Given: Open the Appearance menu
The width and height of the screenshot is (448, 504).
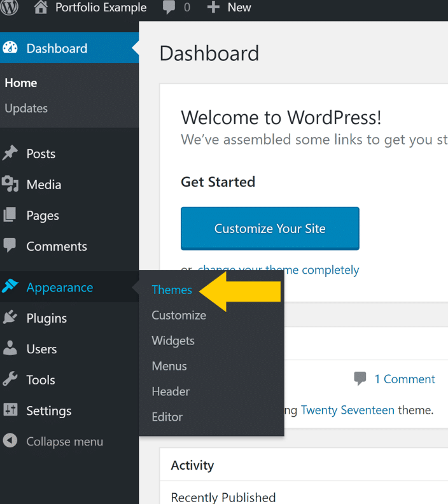Looking at the screenshot, I should [60, 288].
